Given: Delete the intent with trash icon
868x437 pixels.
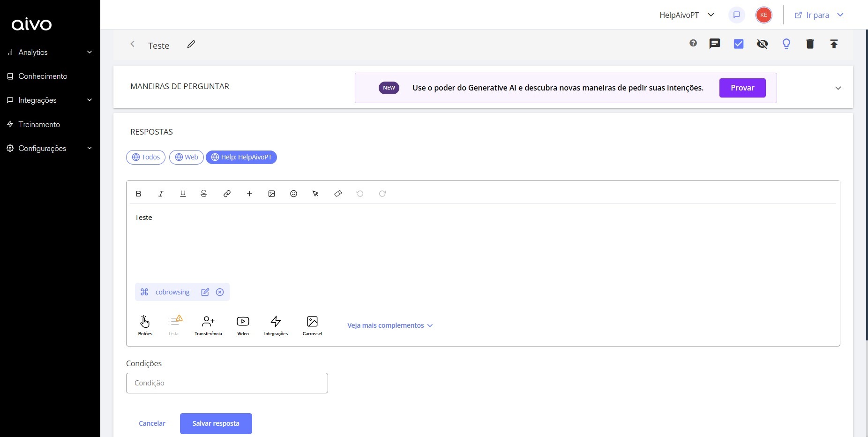Looking at the screenshot, I should pyautogui.click(x=810, y=44).
